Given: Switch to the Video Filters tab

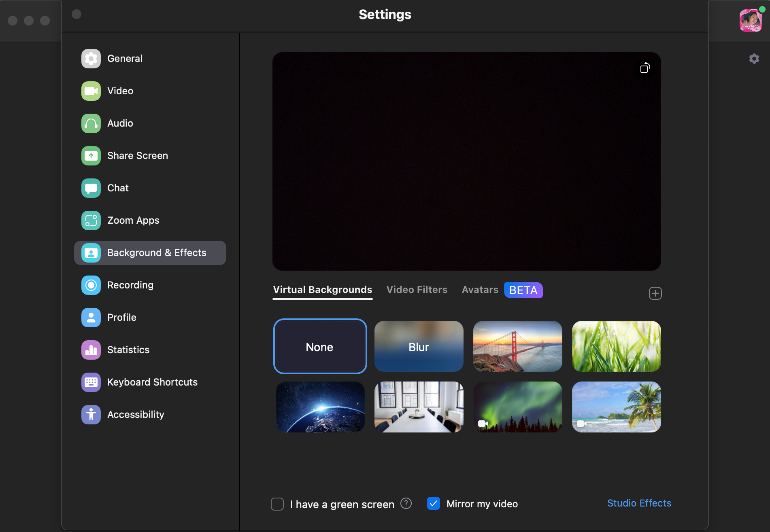Looking at the screenshot, I should pyautogui.click(x=417, y=290).
